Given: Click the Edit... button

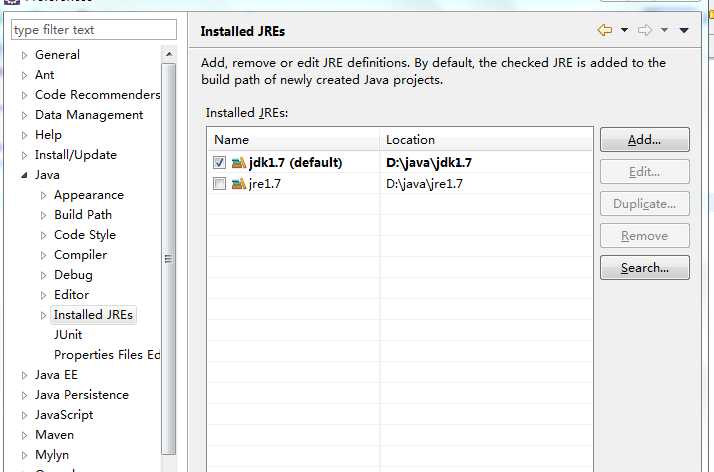Looking at the screenshot, I should 645,172.
